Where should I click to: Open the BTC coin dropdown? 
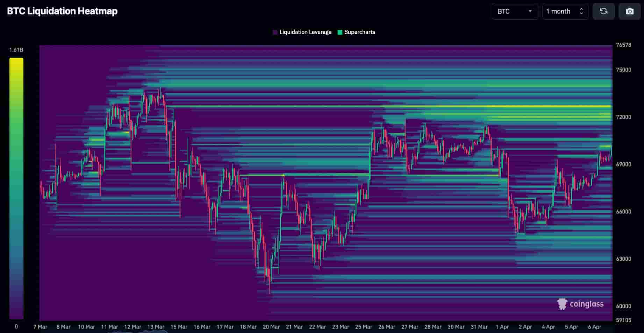[514, 11]
